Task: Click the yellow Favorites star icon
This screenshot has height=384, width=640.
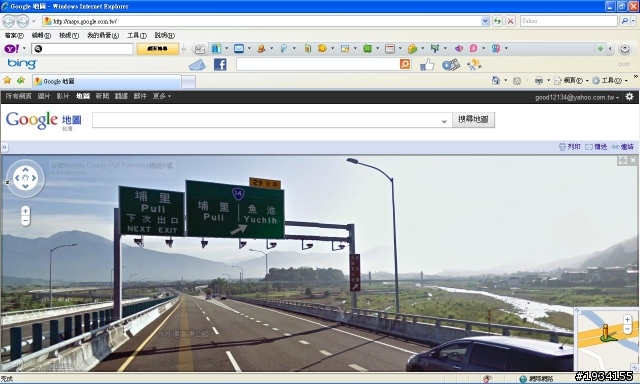Action: coord(7,80)
